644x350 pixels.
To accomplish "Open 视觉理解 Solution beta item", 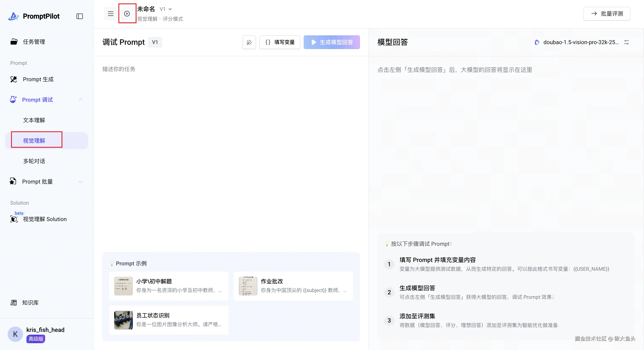I will click(45, 219).
